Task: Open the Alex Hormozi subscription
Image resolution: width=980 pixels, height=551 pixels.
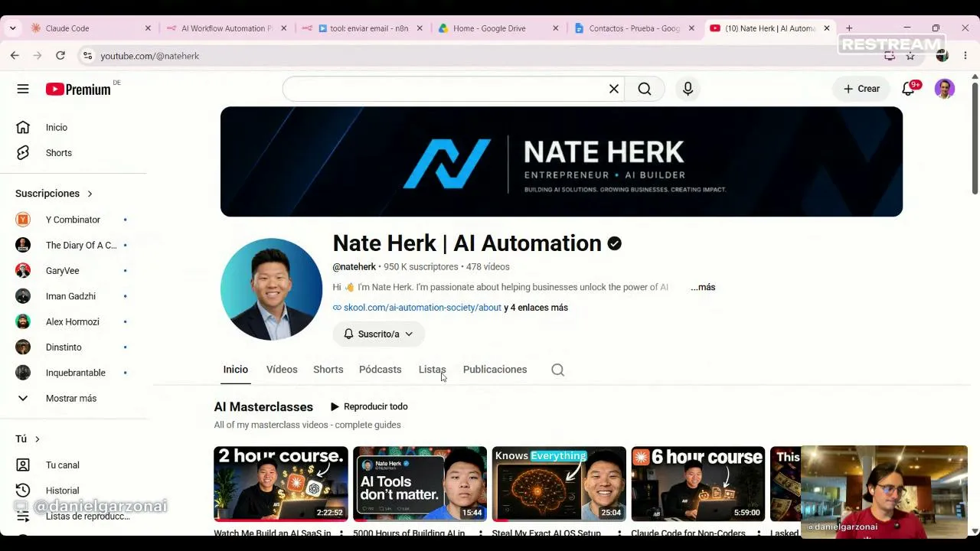Action: (73, 321)
